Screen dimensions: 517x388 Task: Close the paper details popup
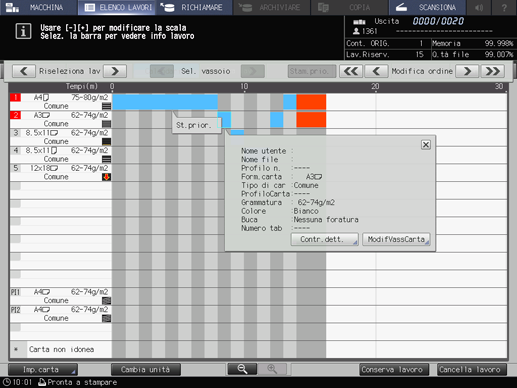pos(426,145)
